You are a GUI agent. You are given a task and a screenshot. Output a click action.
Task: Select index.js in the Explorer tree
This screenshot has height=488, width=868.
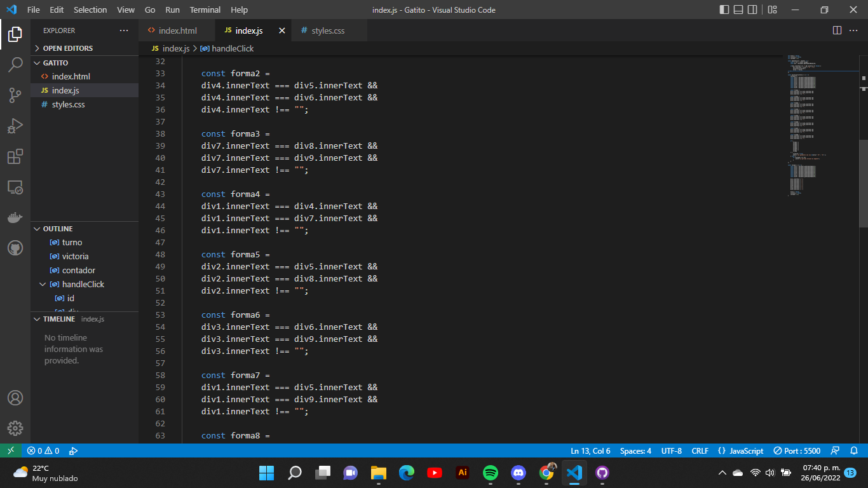(84, 90)
